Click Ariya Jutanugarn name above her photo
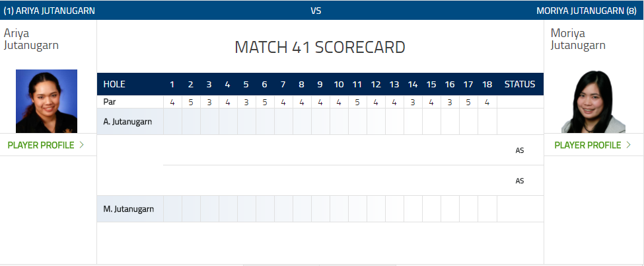 pyautogui.click(x=32, y=39)
